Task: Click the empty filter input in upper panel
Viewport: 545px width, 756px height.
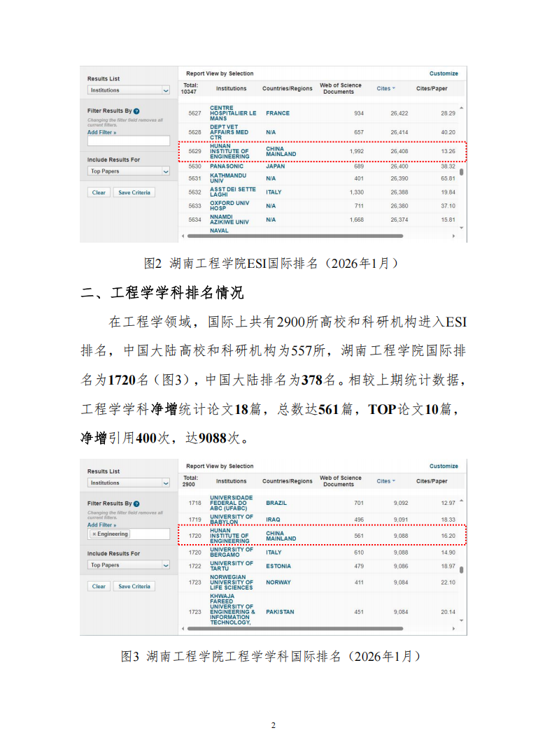Action: [x=129, y=141]
